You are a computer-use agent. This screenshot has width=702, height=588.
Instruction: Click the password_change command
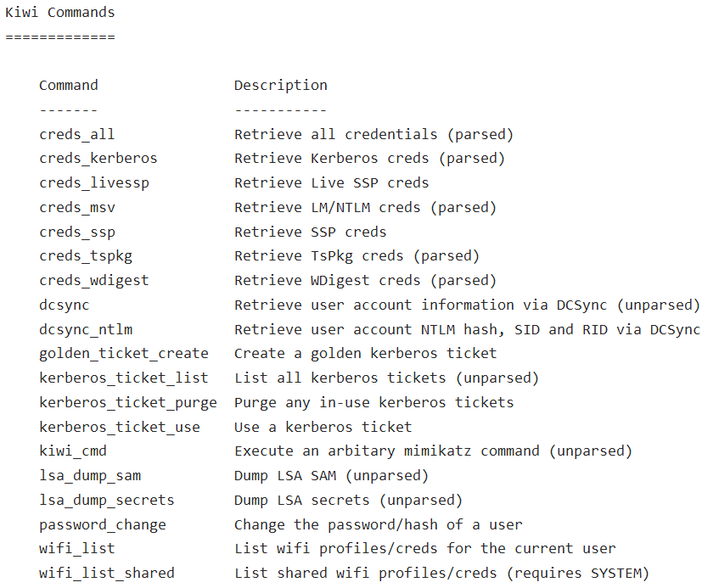coord(102,525)
